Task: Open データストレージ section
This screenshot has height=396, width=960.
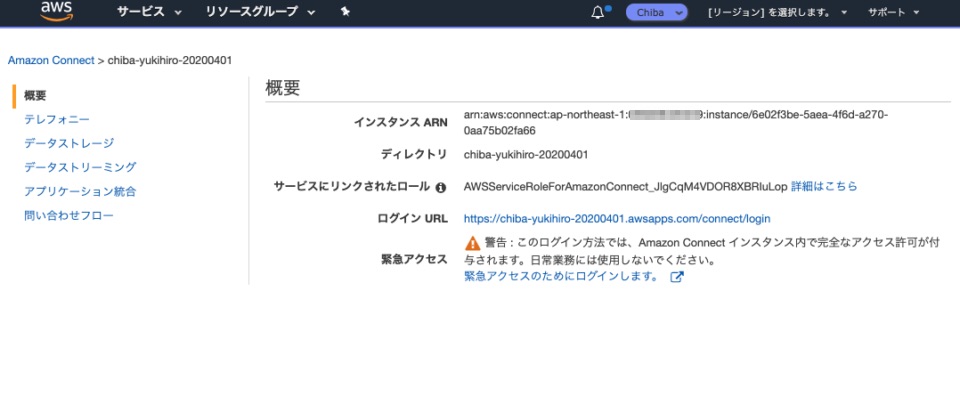Action: tap(69, 143)
